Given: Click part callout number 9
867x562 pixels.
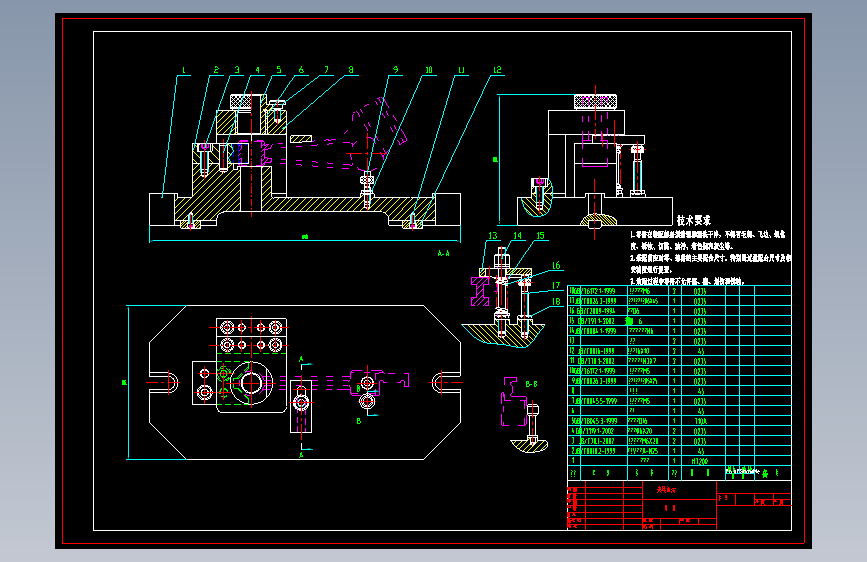Looking at the screenshot, I should (x=395, y=70).
